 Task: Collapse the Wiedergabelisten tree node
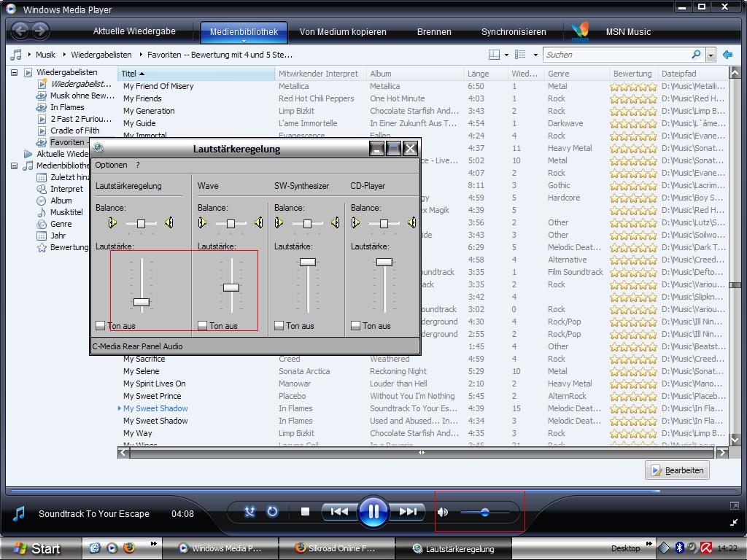[x=14, y=72]
